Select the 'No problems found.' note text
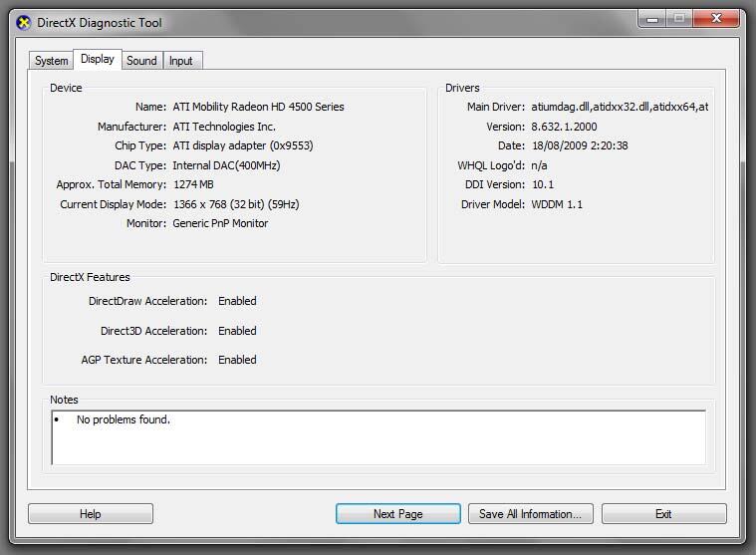756x555 pixels. coord(124,419)
